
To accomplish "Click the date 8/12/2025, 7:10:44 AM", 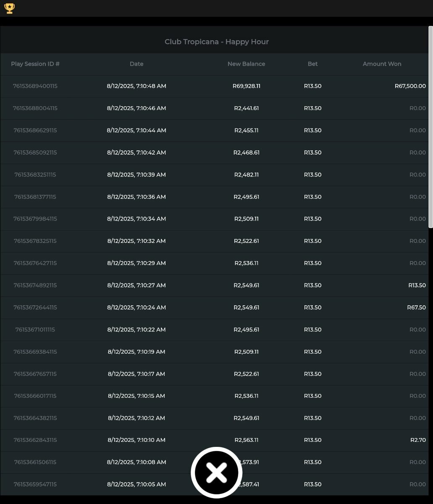I will point(136,130).
